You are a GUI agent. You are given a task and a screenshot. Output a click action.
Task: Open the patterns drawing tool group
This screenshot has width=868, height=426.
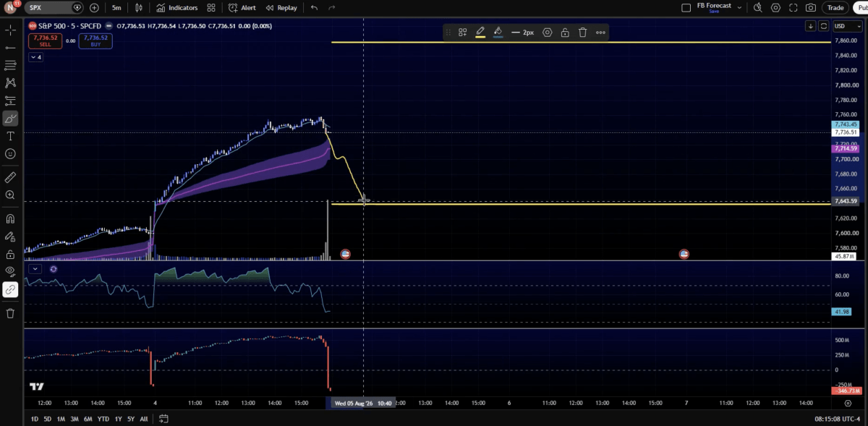10,83
